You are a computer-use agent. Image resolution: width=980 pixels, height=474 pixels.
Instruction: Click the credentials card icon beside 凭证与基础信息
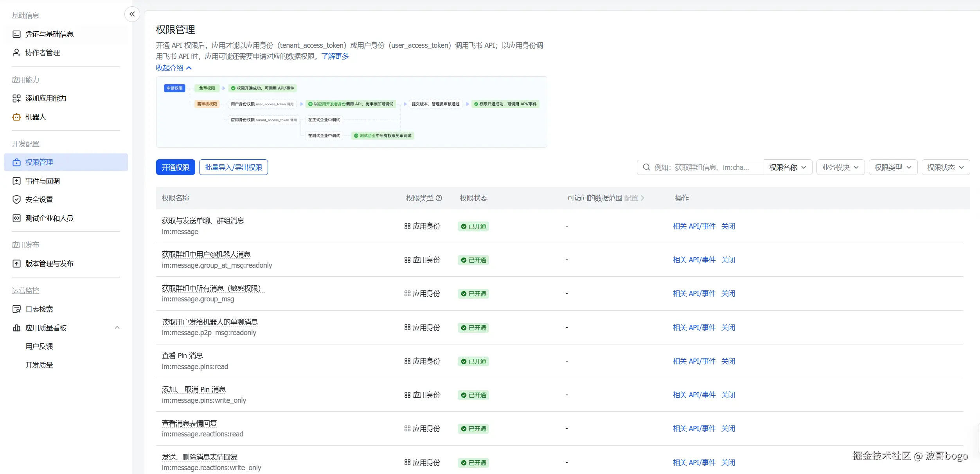(16, 34)
